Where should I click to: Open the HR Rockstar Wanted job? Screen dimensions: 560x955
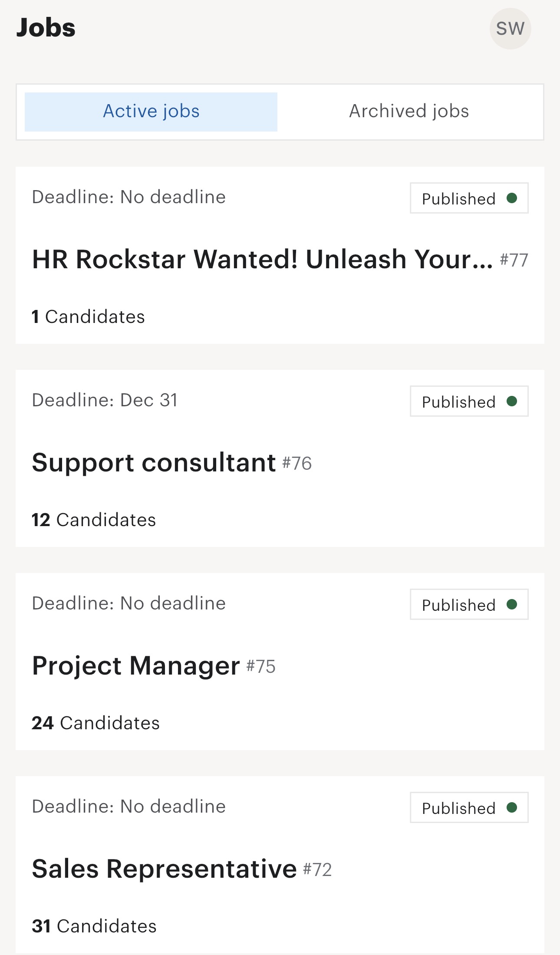click(x=262, y=259)
